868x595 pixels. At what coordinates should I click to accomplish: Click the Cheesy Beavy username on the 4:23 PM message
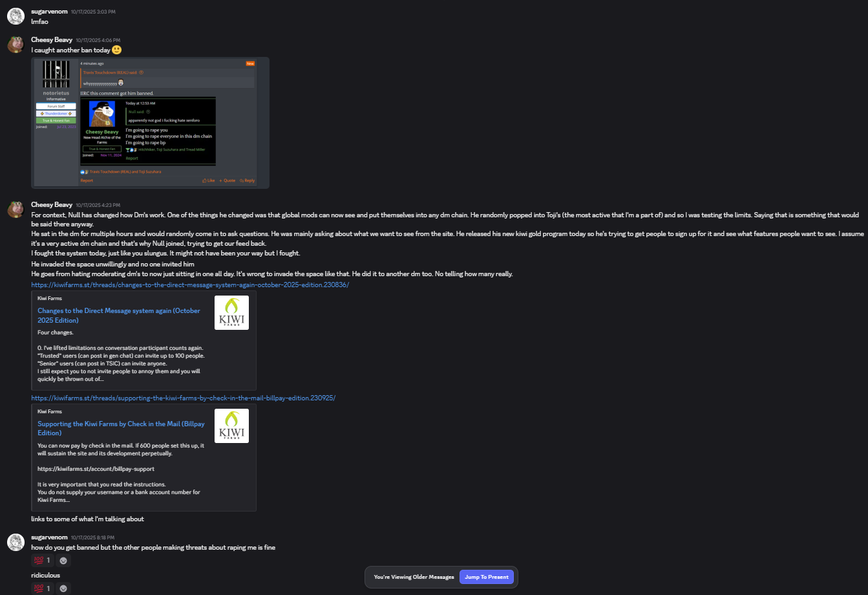point(52,204)
